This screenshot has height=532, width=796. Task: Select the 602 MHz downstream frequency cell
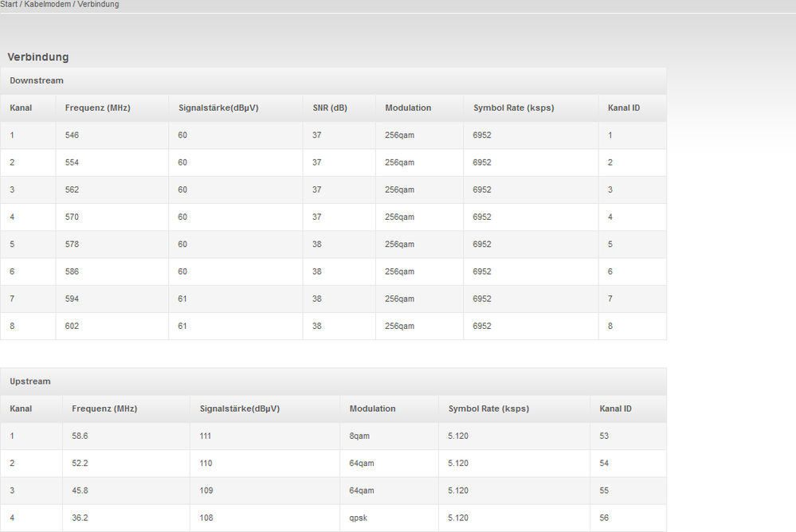coord(72,326)
